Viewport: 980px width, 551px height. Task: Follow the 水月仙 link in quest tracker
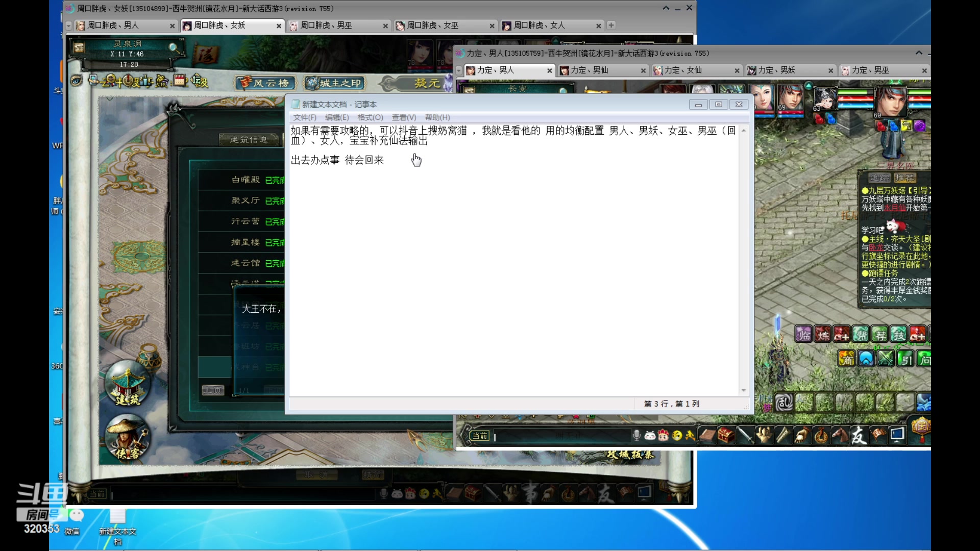click(894, 208)
